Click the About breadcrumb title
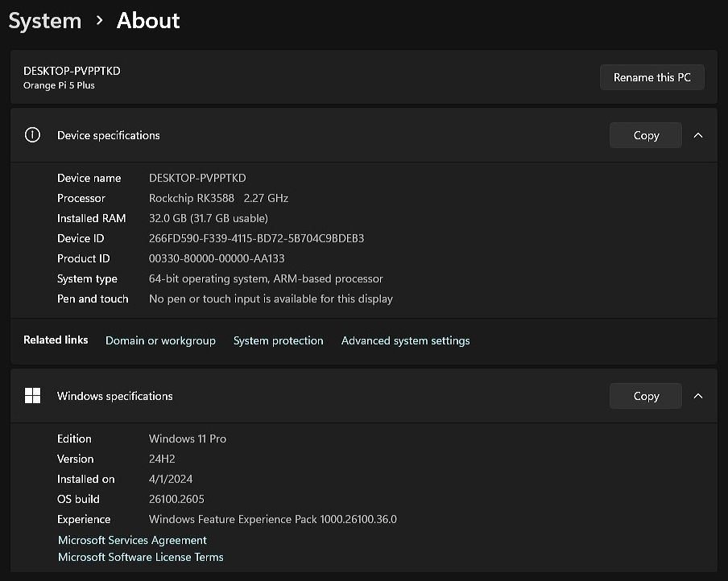This screenshot has height=581, width=728. pos(148,21)
